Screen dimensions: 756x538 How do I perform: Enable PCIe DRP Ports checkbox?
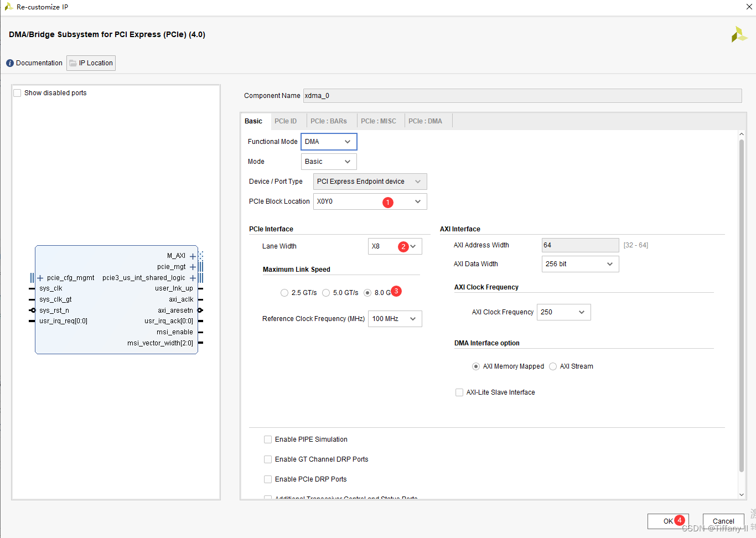point(268,479)
